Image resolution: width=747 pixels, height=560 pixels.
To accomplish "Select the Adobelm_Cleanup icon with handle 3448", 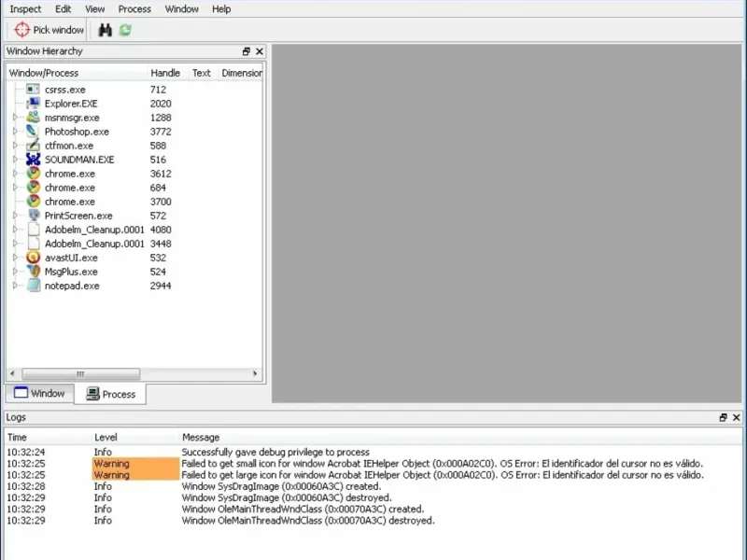I will click(x=33, y=244).
